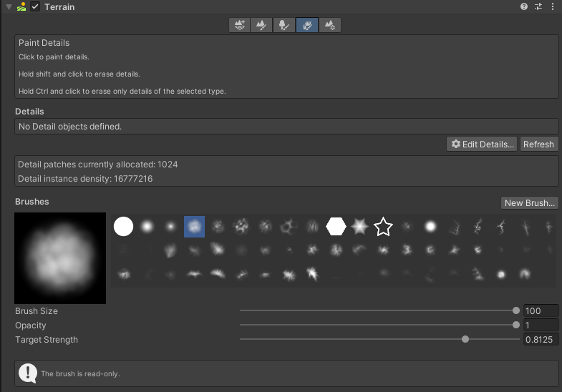Choose the white hexagon brush
This screenshot has width=562, height=392.
pos(336,226)
